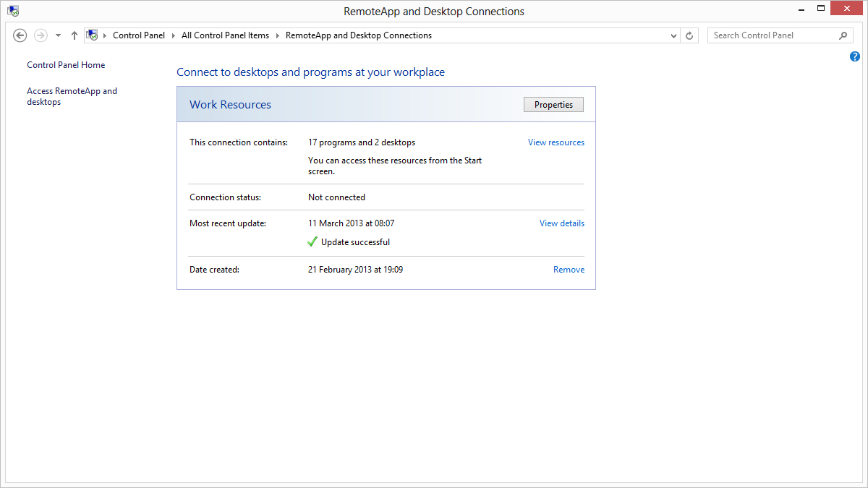This screenshot has height=488, width=868.
Task: Click '17 programs and 2 desktops' text
Action: pyautogui.click(x=362, y=142)
